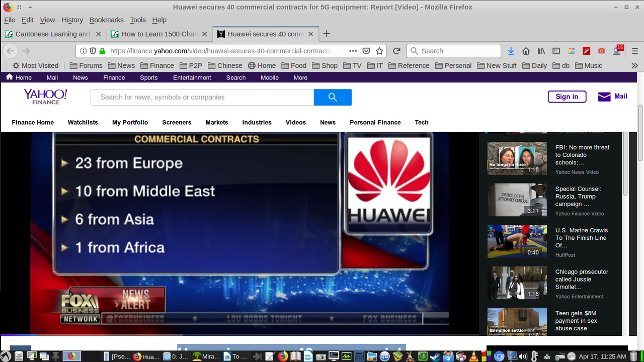
Task: Open the New Stuff bookmark folder
Action: pos(497,65)
